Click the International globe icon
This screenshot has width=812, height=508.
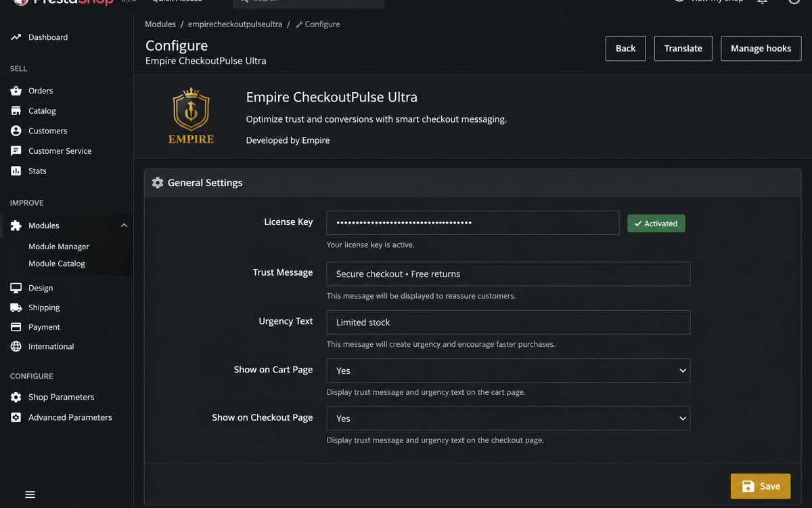click(16, 346)
